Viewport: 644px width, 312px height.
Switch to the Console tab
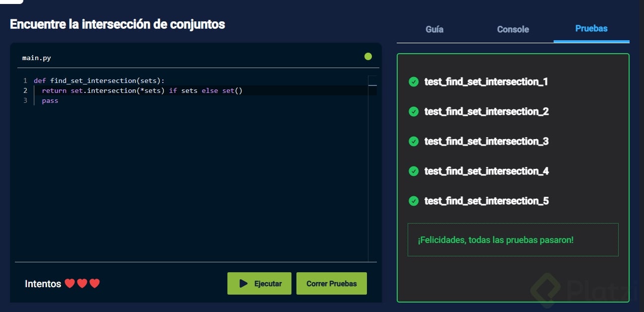click(x=513, y=29)
